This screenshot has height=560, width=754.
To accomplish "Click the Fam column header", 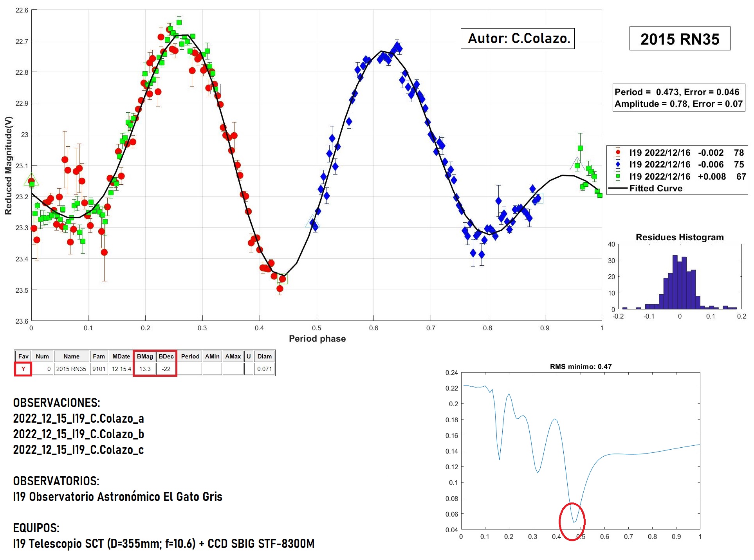I will [99, 356].
